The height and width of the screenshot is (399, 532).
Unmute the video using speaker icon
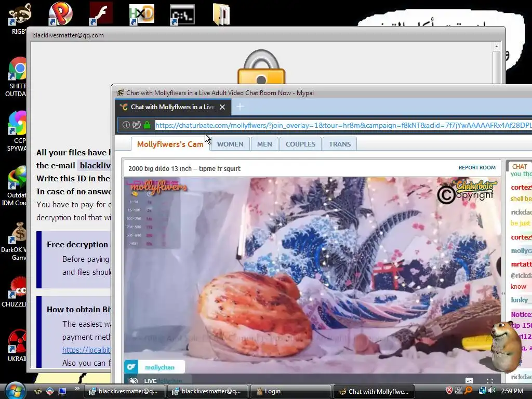pyautogui.click(x=134, y=381)
